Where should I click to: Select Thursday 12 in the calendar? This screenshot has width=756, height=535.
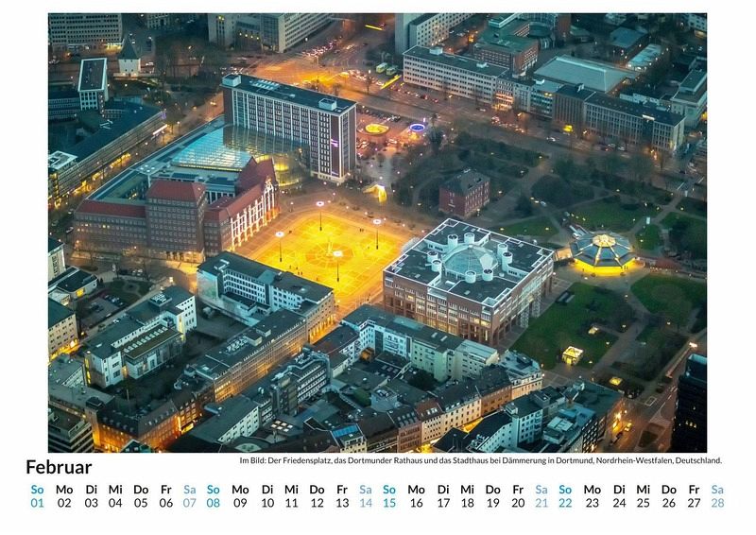(x=317, y=496)
